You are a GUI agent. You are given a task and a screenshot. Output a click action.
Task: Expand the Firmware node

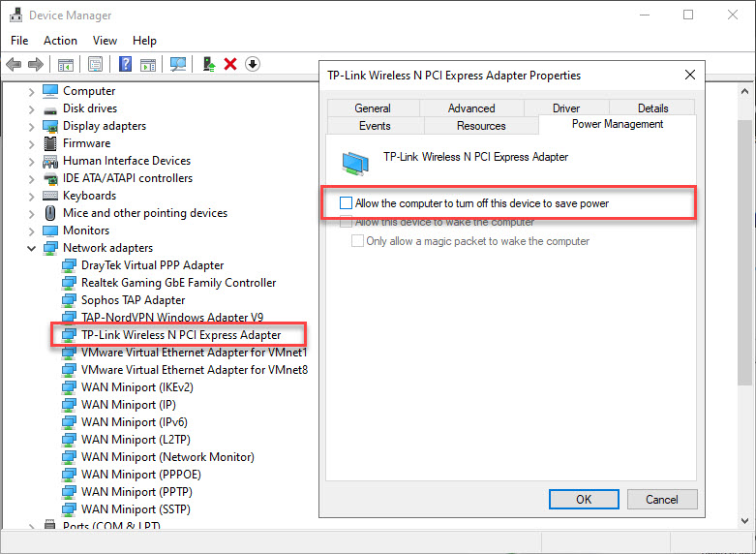(x=31, y=143)
